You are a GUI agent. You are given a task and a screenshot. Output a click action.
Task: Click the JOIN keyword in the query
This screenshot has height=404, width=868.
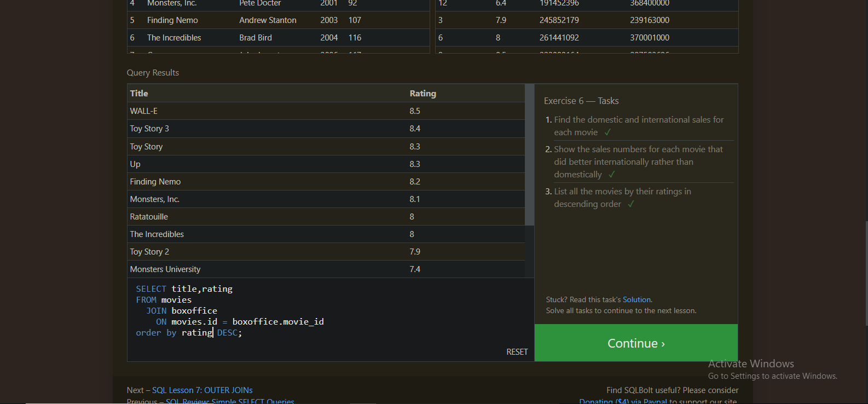coord(156,310)
